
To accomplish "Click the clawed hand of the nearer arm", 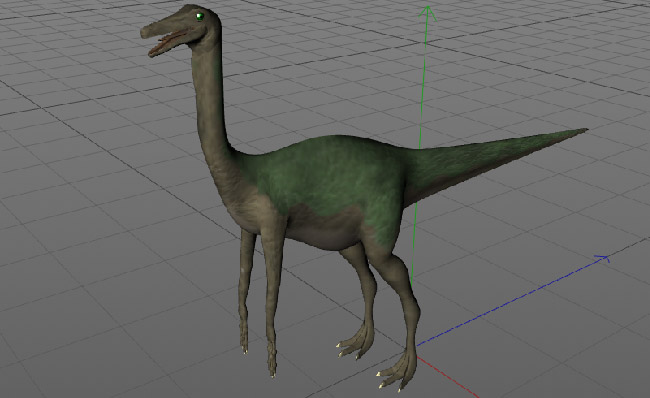I will tap(272, 360).
